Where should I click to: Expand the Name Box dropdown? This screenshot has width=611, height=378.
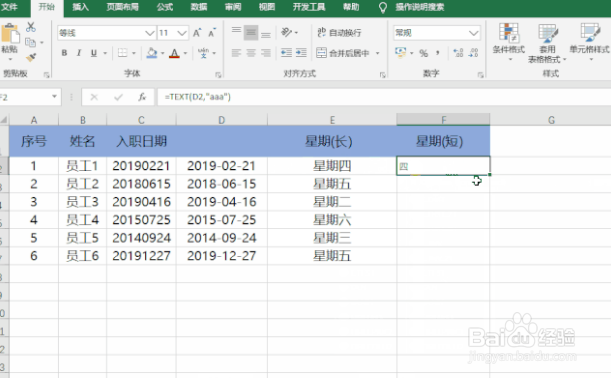(x=54, y=97)
